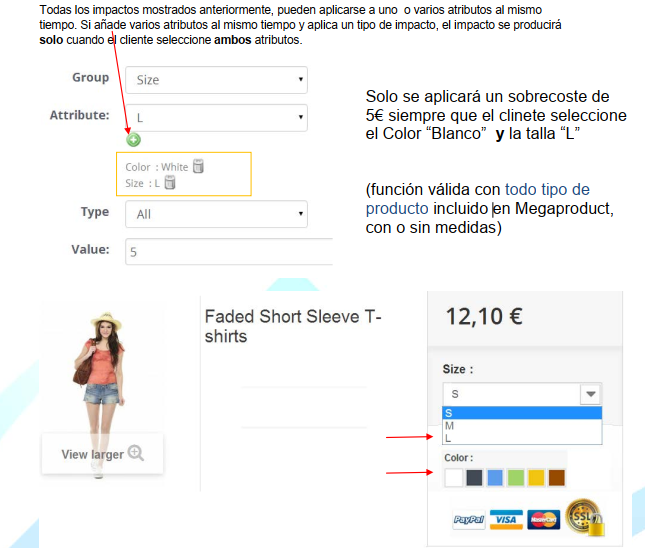Open the Attribute dropdown showing L
This screenshot has height=548, width=645.
216,118
